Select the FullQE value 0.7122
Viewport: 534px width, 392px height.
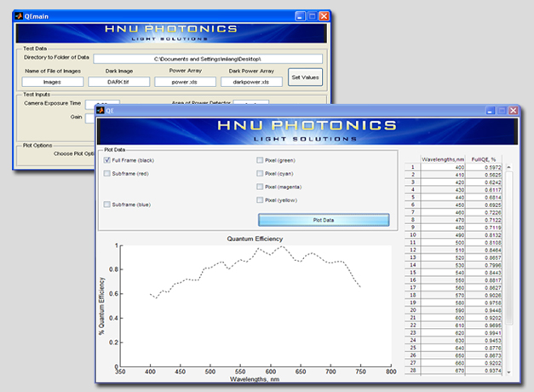(x=484, y=220)
